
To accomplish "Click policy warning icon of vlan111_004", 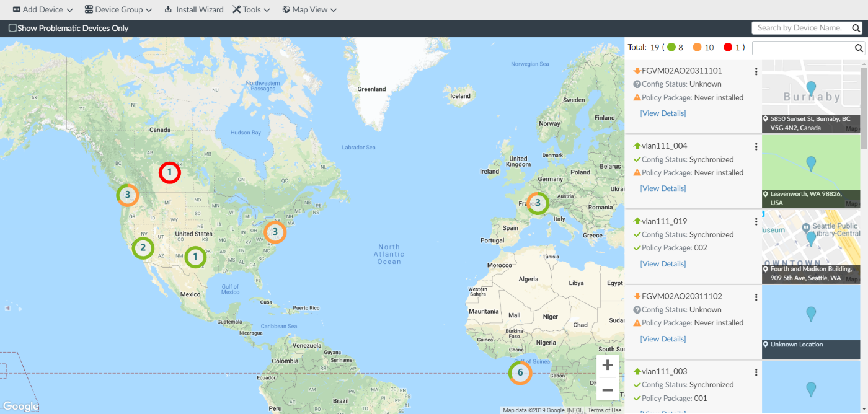I will tap(637, 172).
